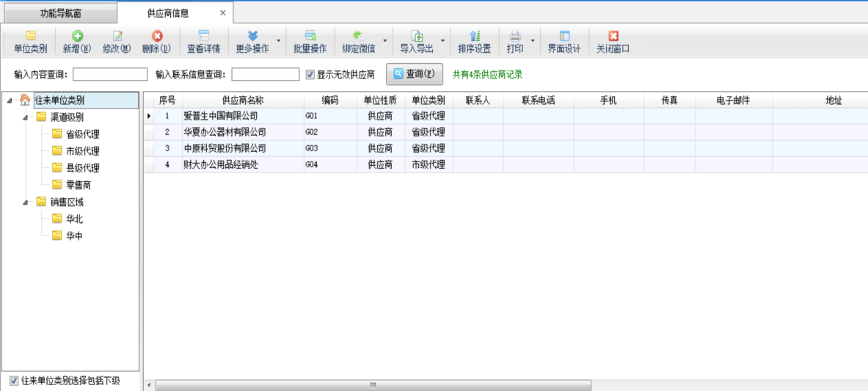Screen dimensions: 868x391
Task: Collapse the 销售区域 tree node
Action: pyautogui.click(x=25, y=202)
